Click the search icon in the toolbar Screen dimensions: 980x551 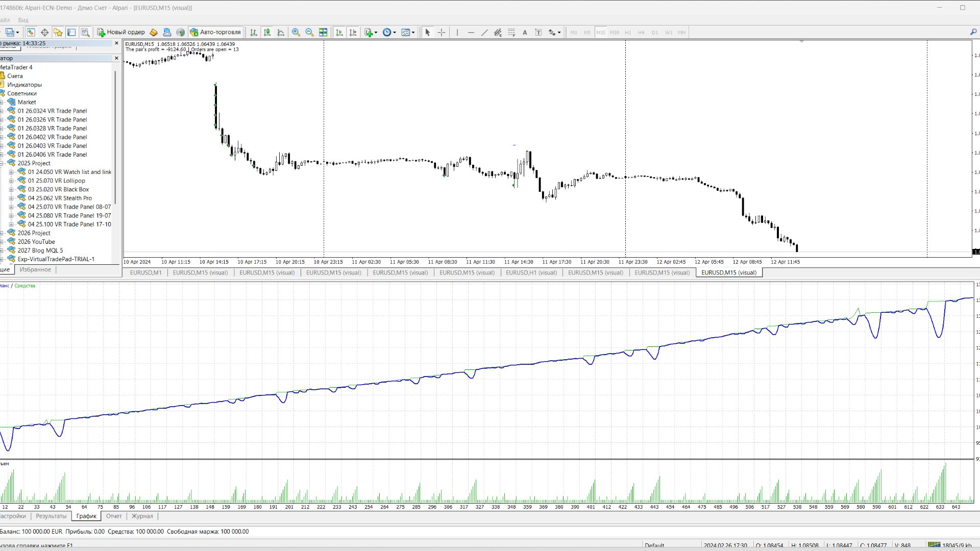pyautogui.click(x=973, y=32)
